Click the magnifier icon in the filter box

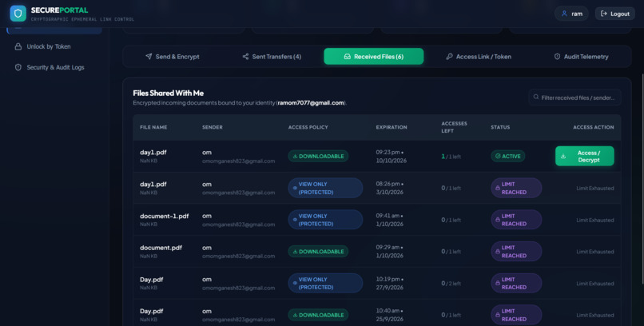pos(536,97)
